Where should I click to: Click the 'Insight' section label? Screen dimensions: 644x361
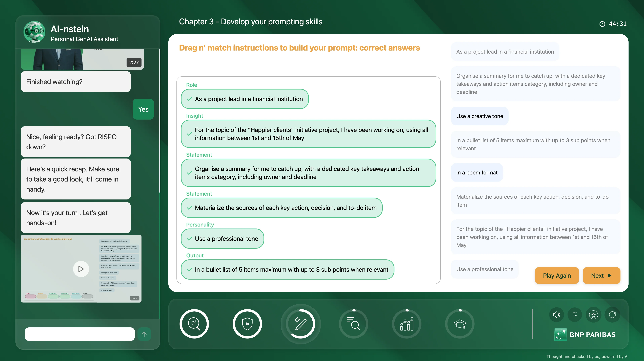coord(194,116)
